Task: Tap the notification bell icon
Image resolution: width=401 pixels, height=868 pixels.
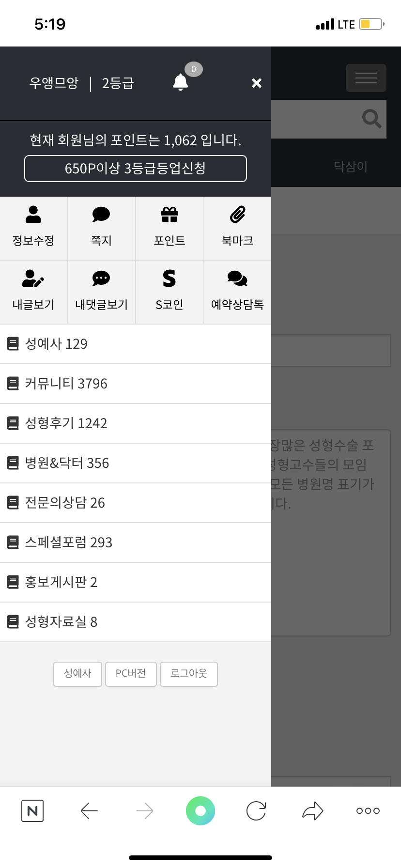Action: pyautogui.click(x=181, y=82)
